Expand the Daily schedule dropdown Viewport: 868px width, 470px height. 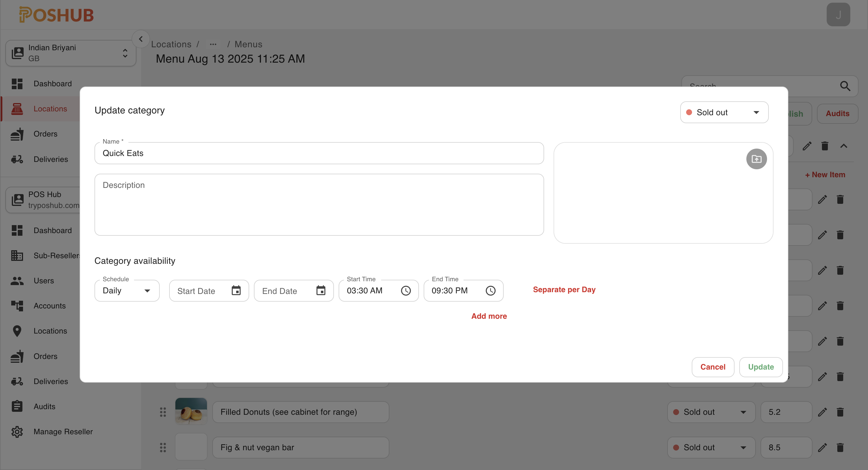click(x=127, y=291)
